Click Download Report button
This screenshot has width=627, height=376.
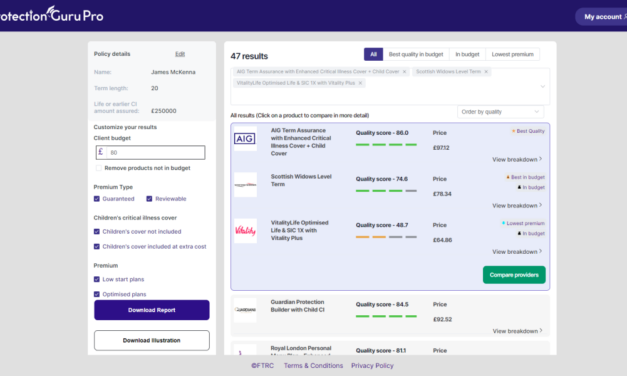click(152, 310)
